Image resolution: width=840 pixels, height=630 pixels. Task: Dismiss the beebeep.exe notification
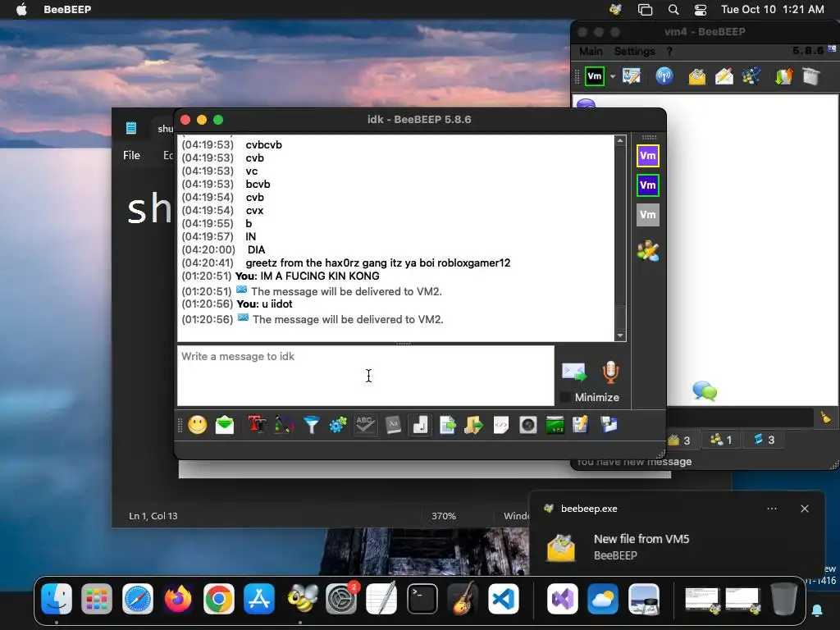click(805, 509)
